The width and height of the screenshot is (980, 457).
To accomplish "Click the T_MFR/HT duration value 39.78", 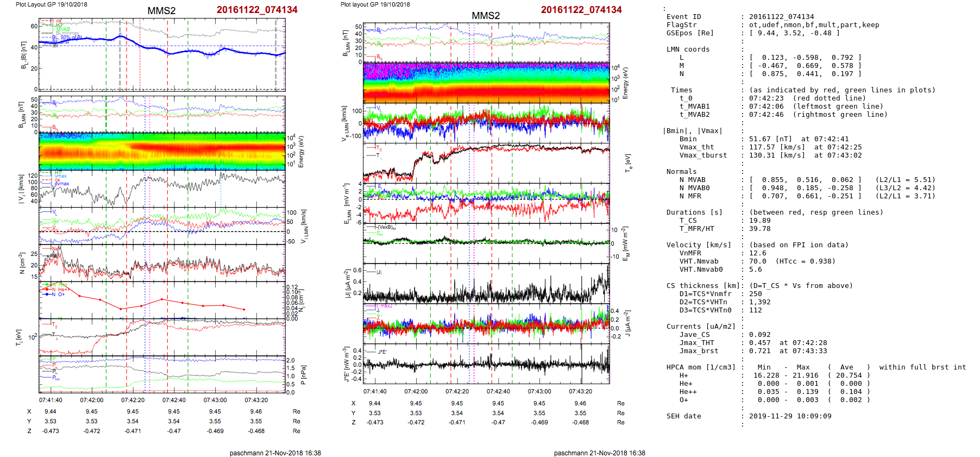I will (x=759, y=229).
